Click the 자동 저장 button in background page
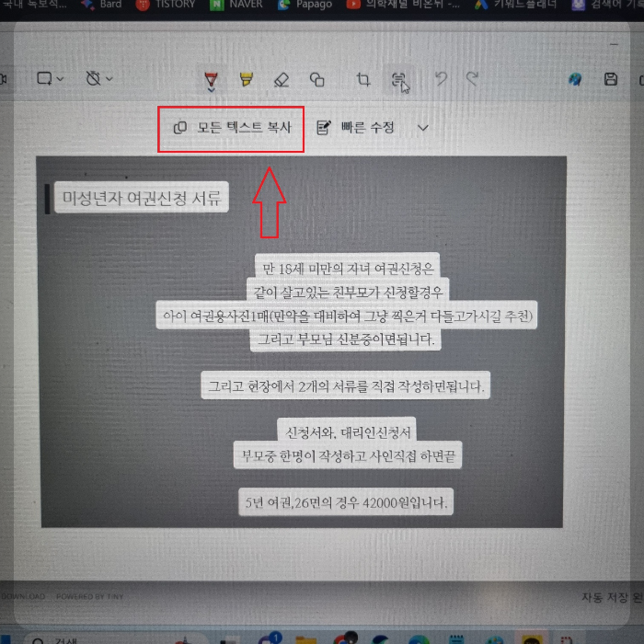 click(612, 597)
